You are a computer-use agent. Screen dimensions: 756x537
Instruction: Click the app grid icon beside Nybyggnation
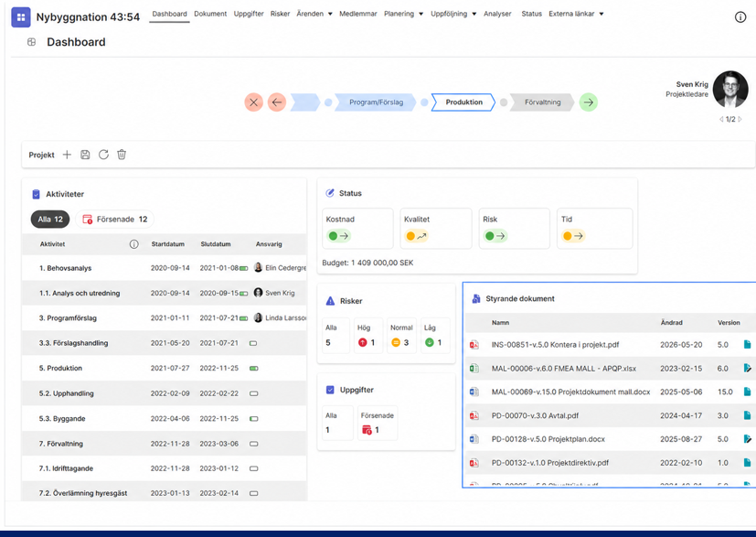[21, 16]
